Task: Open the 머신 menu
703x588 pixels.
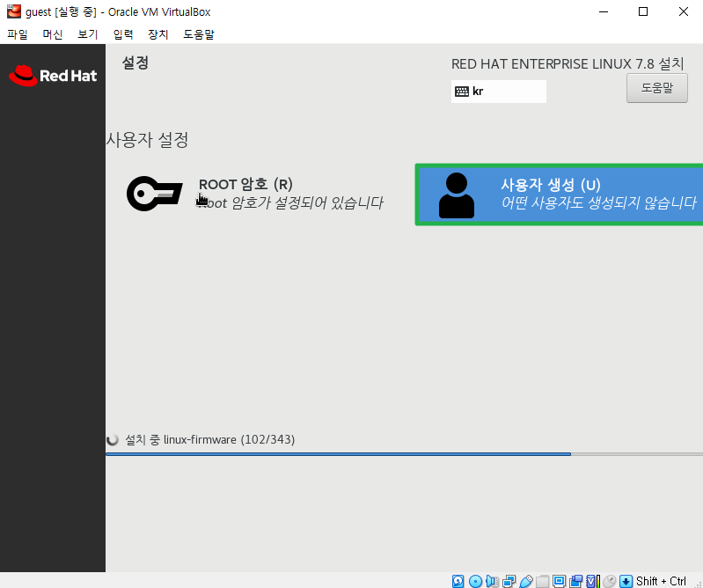Action: coord(53,34)
